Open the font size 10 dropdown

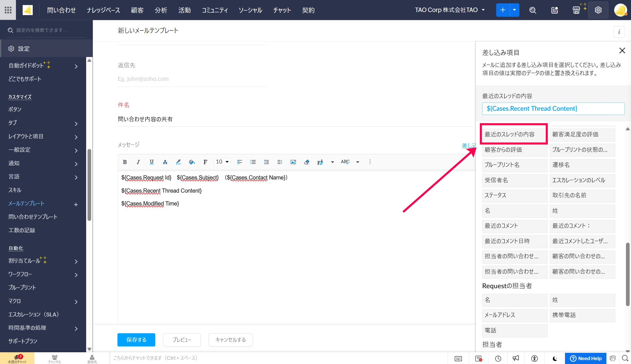click(222, 162)
